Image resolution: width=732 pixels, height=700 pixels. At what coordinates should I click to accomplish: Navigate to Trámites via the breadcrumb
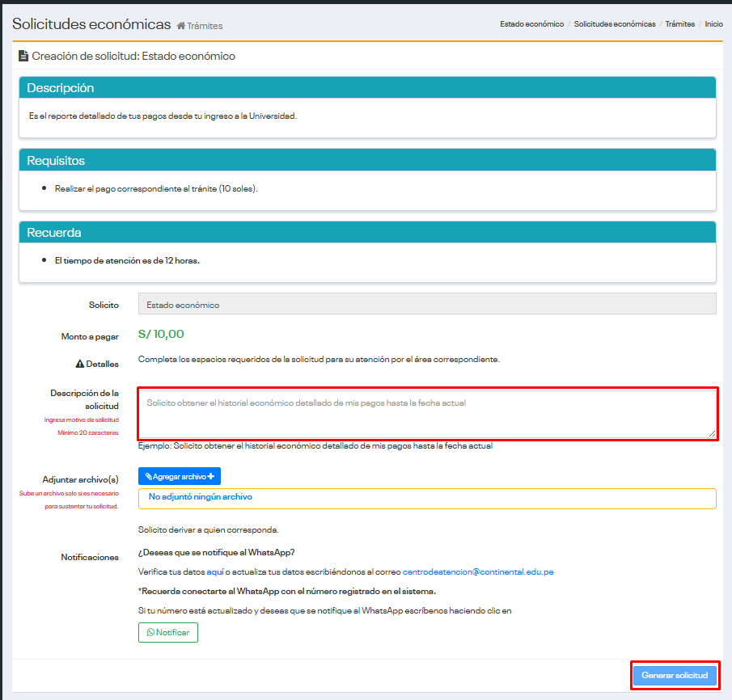tap(679, 24)
